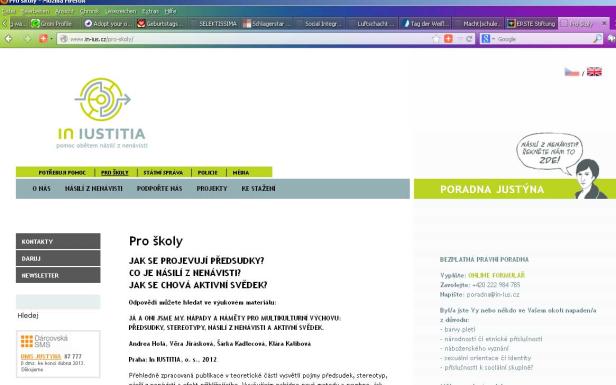
Task: Click the browser forward arrow
Action: tap(27, 38)
